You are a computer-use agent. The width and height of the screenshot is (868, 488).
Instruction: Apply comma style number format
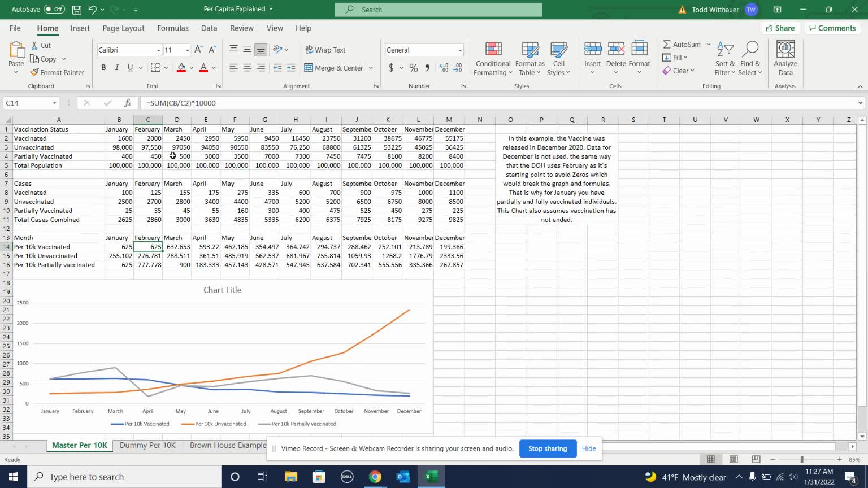tap(427, 68)
